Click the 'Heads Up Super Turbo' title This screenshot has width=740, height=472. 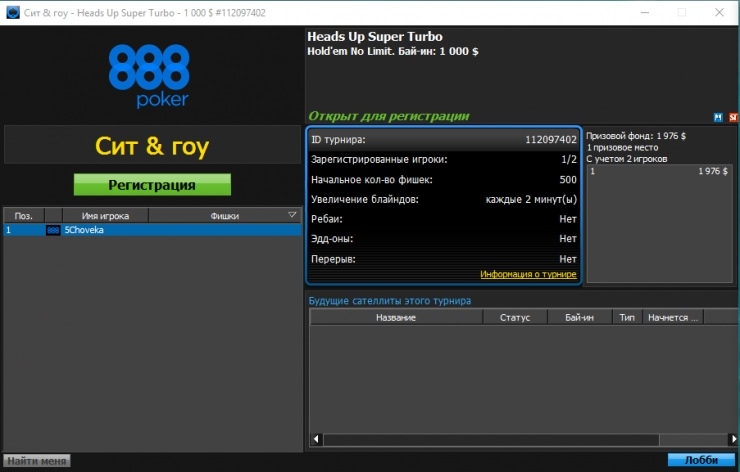375,36
